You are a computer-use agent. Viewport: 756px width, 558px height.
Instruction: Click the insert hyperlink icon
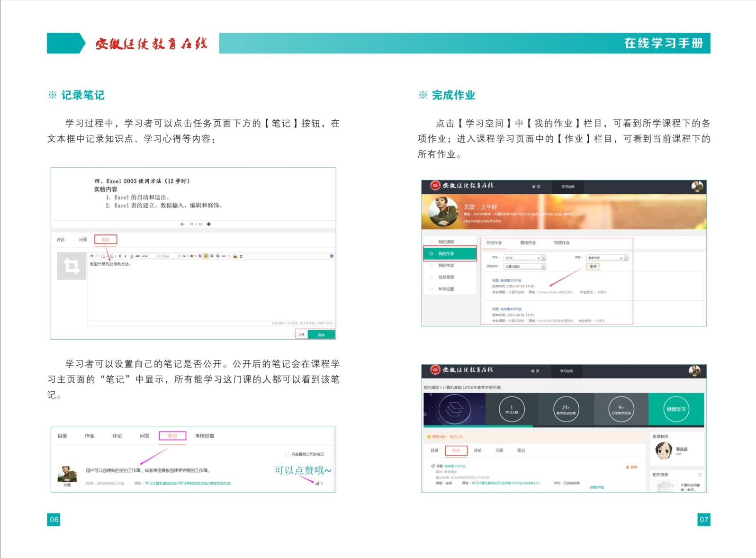pos(224,256)
